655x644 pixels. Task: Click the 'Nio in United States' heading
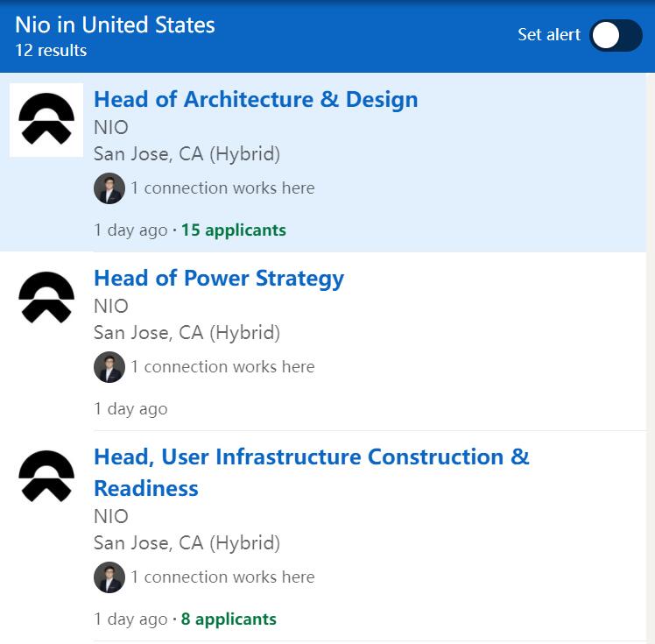coord(115,24)
